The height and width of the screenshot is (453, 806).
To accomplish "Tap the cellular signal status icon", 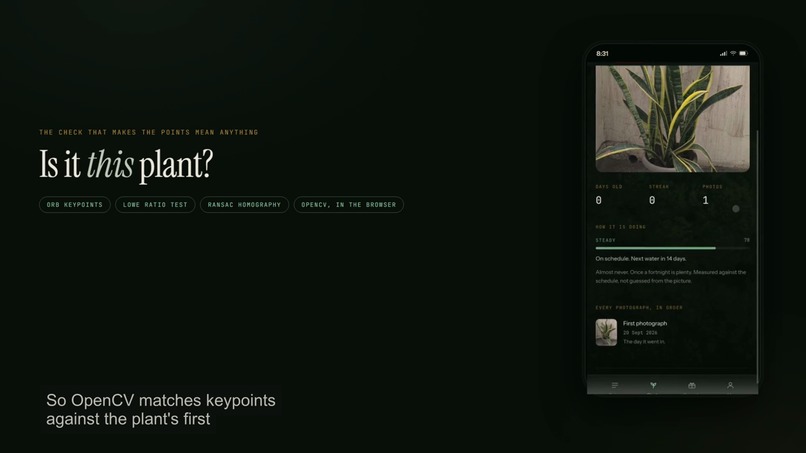I will 723,53.
